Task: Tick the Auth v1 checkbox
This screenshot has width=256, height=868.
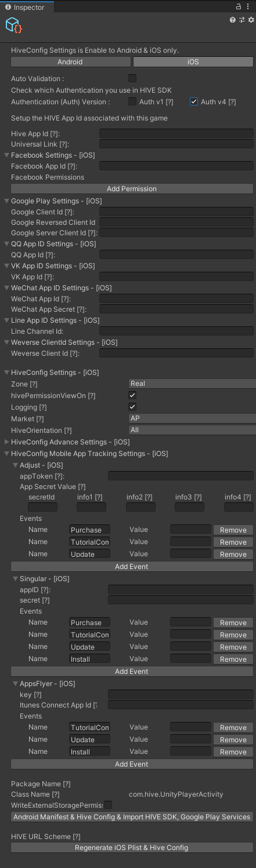Action: (132, 101)
